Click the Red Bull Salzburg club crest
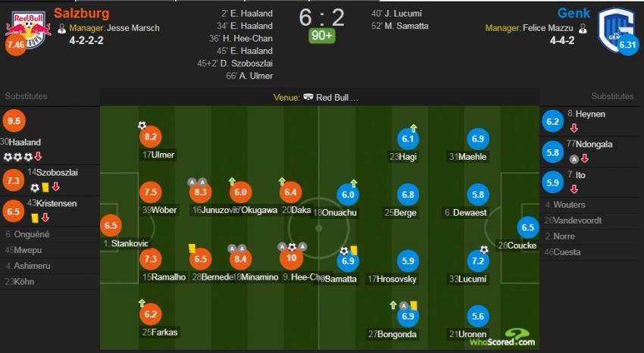Viewport: 644px width, 353px height. tap(27, 30)
